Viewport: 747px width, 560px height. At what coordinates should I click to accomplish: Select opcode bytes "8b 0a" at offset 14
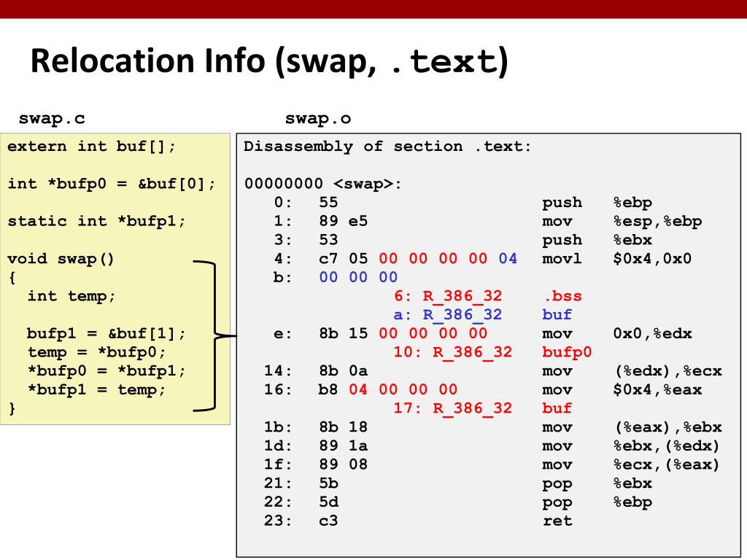pyautogui.click(x=343, y=371)
